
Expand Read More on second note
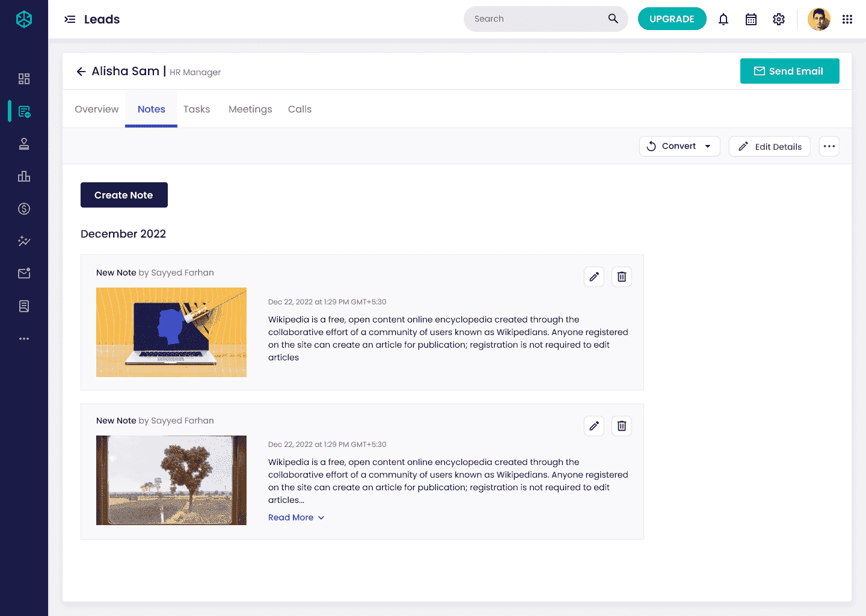(x=296, y=517)
